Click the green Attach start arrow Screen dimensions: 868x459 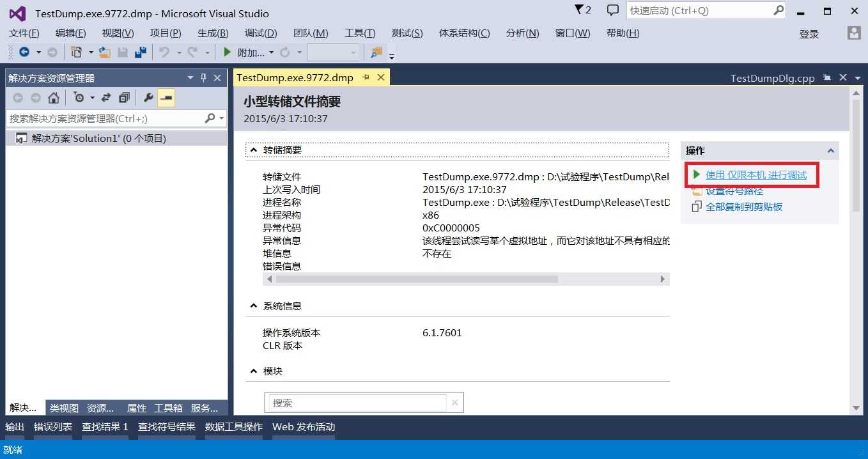coord(227,52)
